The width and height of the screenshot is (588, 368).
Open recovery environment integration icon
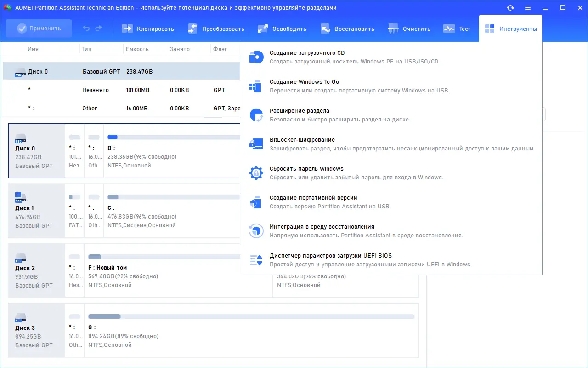click(x=256, y=231)
